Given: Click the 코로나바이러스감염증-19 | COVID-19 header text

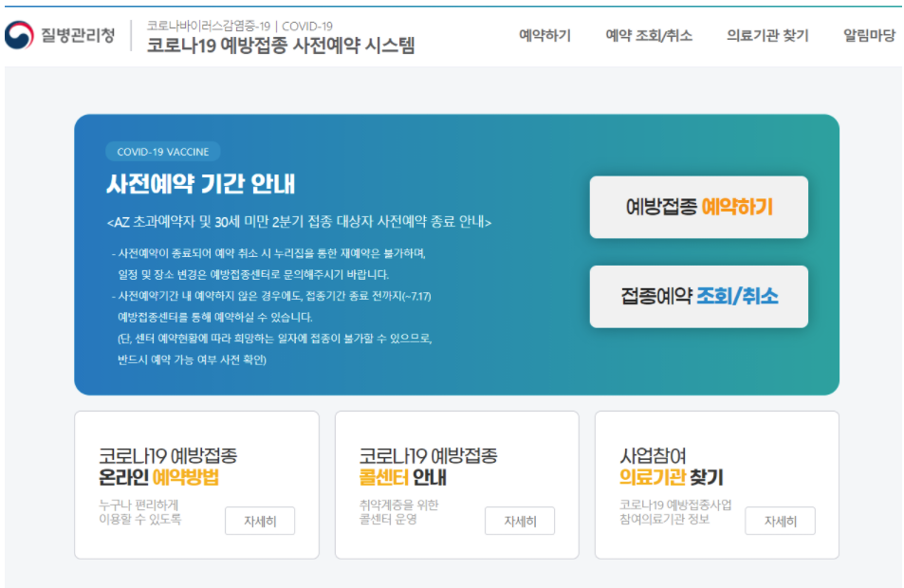Looking at the screenshot, I should point(239,26).
